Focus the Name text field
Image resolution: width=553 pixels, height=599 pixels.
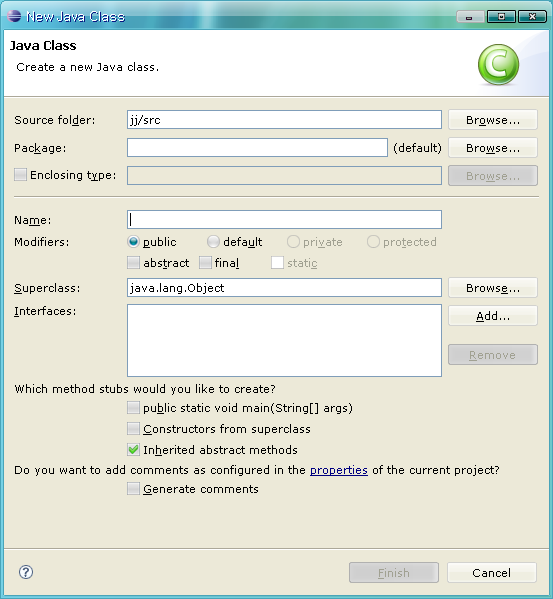(x=284, y=220)
